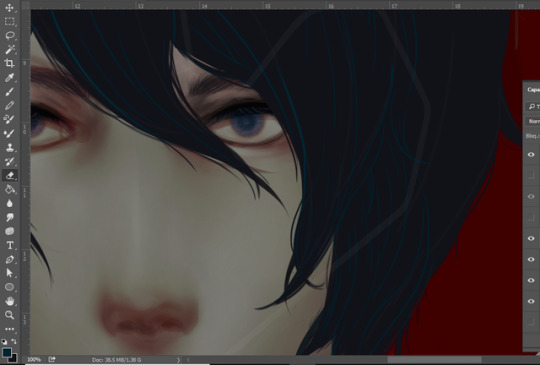Select the Clone Stamp tool
Image resolution: width=540 pixels, height=365 pixels.
click(x=9, y=147)
